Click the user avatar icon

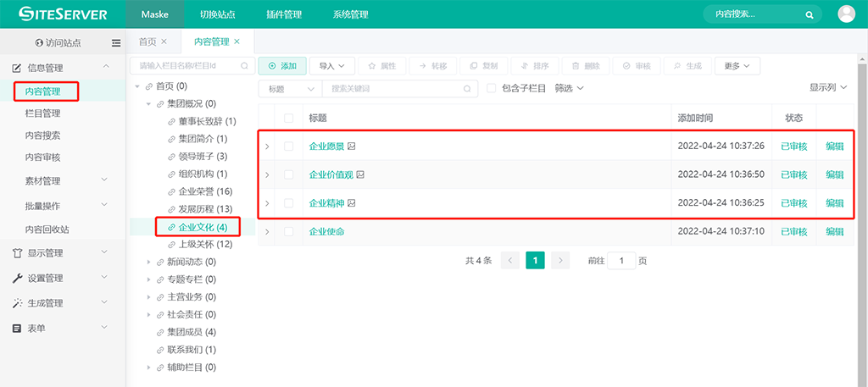pos(846,14)
